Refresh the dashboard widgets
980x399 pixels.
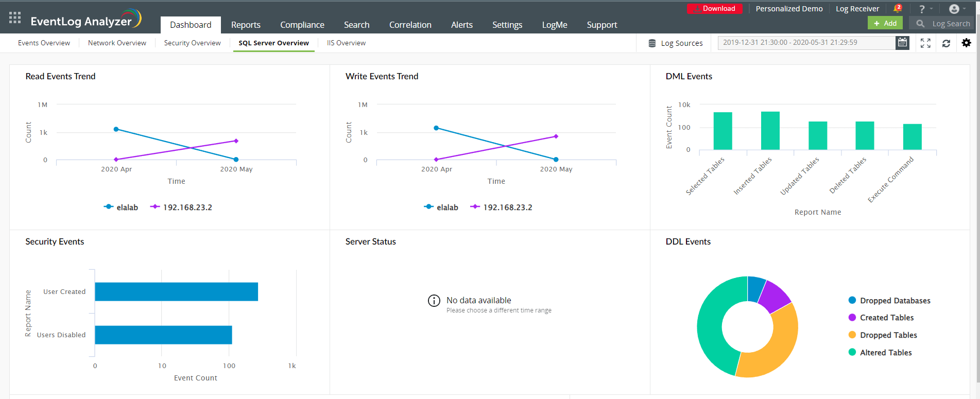pyautogui.click(x=946, y=43)
